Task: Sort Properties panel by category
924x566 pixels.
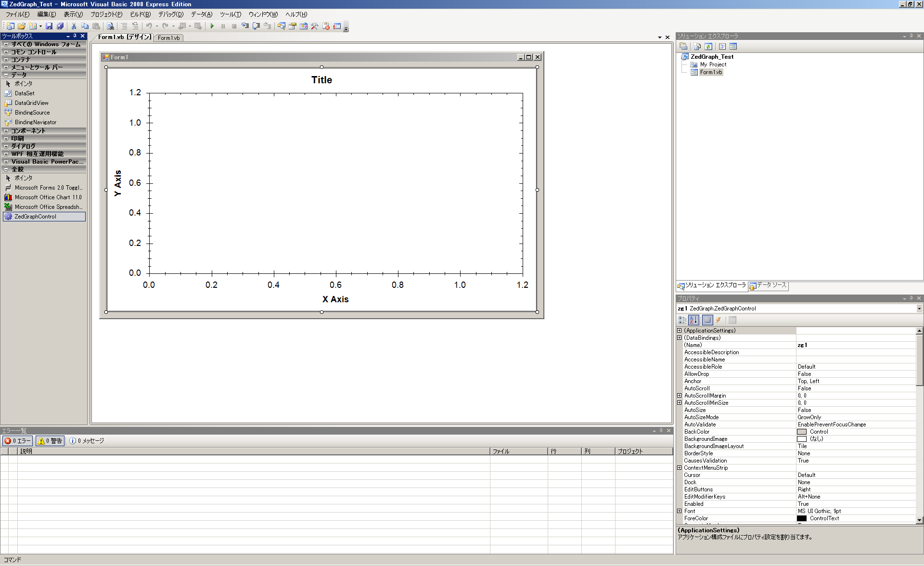Action: click(x=682, y=320)
